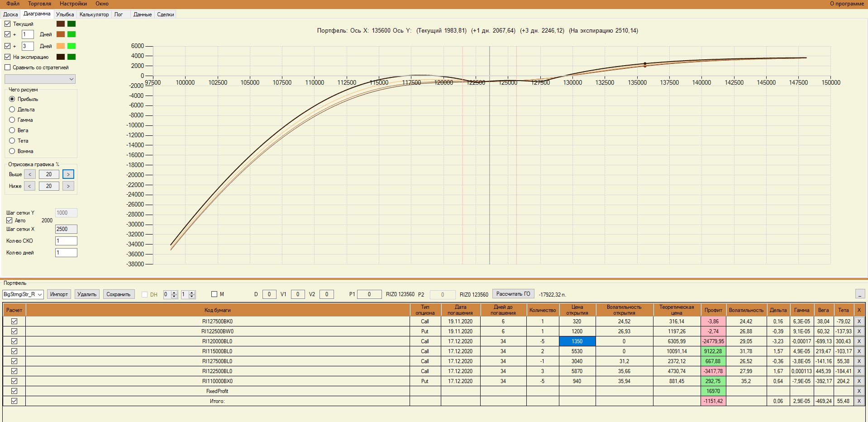The image size is (868, 422).
Task: Decrease the Выше chart percentage
Action: coord(30,174)
